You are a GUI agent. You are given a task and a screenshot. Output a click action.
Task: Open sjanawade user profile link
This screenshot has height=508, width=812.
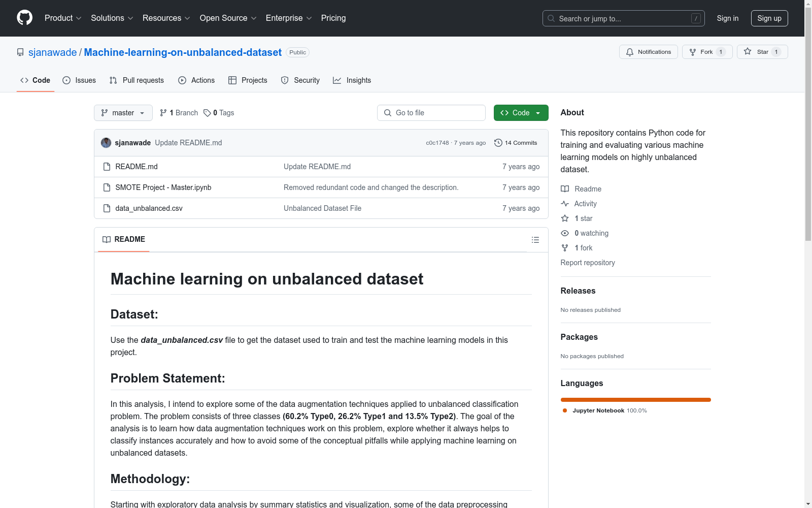[52, 52]
